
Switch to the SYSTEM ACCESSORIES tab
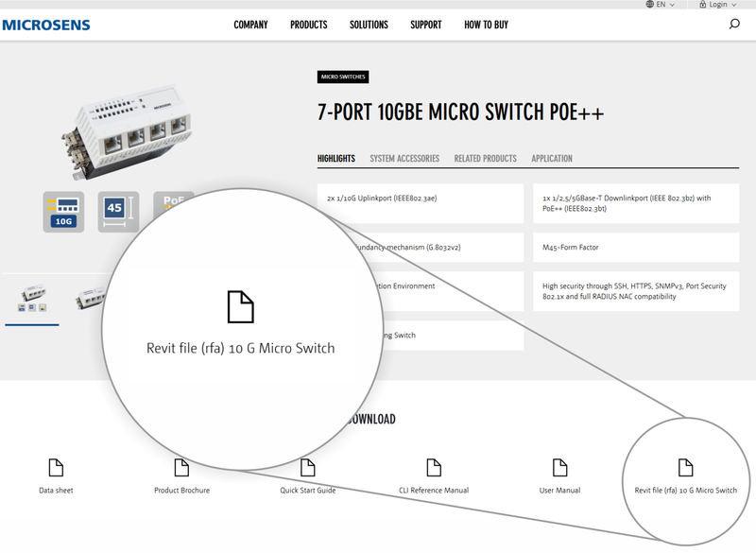[x=404, y=158]
